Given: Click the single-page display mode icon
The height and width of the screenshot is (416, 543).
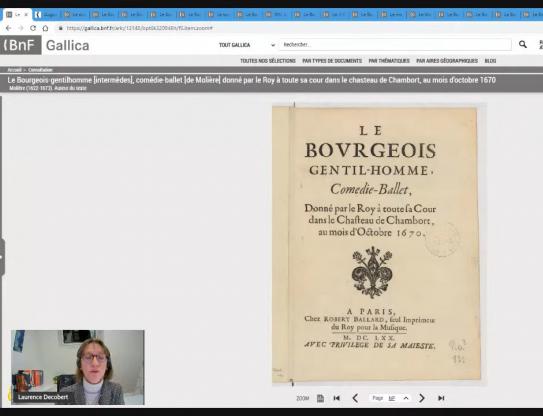Looking at the screenshot, I should [320, 398].
